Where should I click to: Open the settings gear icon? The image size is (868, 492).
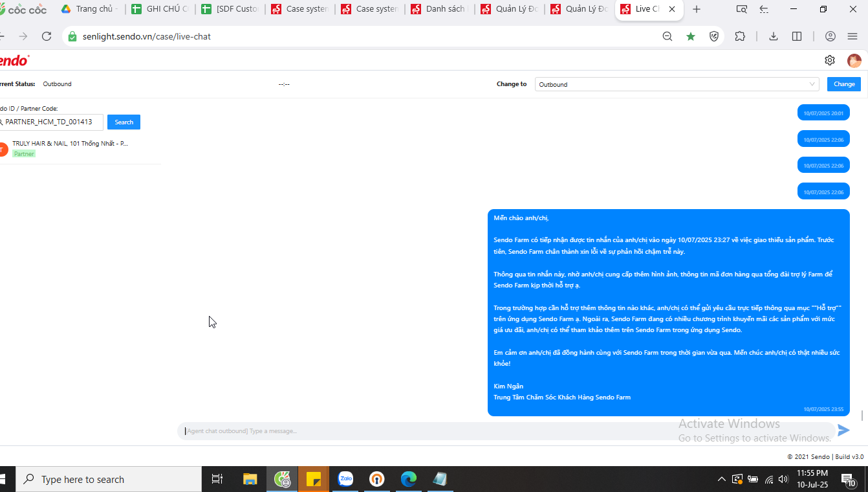tap(830, 60)
